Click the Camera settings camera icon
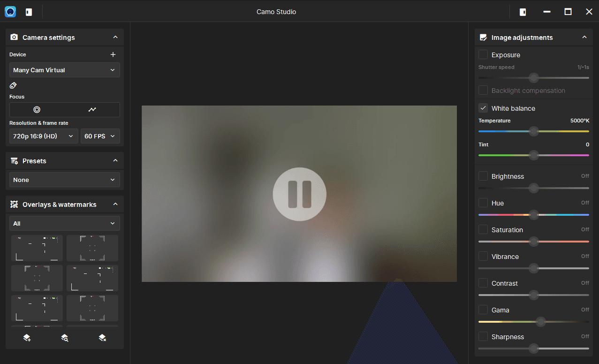This screenshot has height=364, width=599. click(x=14, y=37)
